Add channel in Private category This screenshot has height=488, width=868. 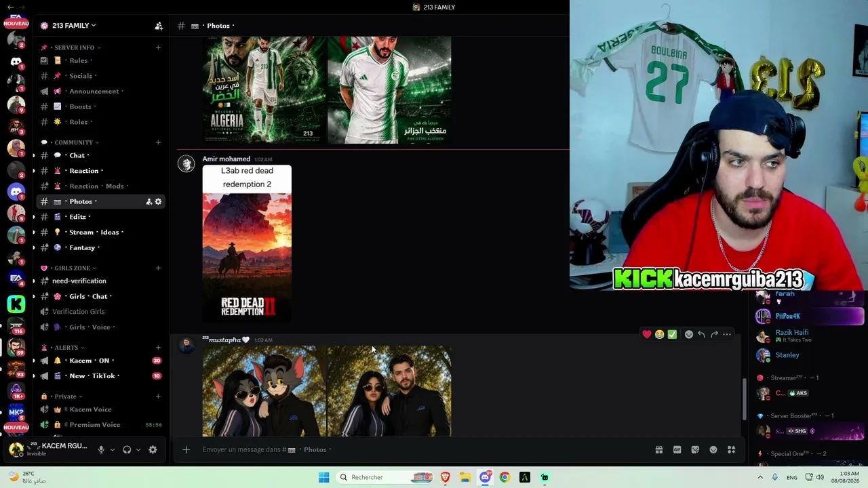[x=158, y=396]
